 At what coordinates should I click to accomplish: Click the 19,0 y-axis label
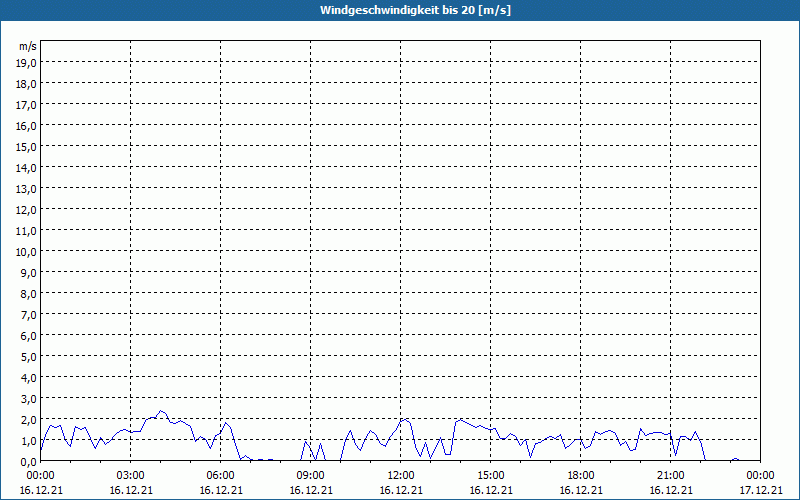click(x=26, y=62)
